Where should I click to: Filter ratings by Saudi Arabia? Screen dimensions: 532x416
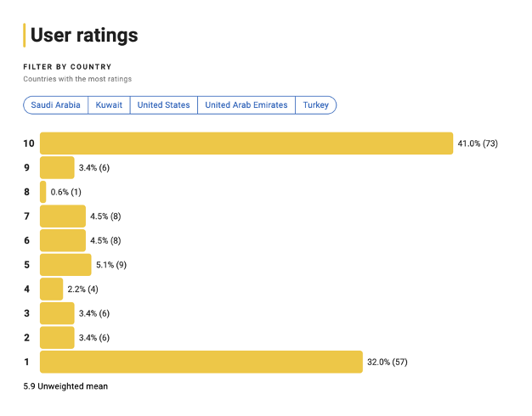tap(56, 105)
